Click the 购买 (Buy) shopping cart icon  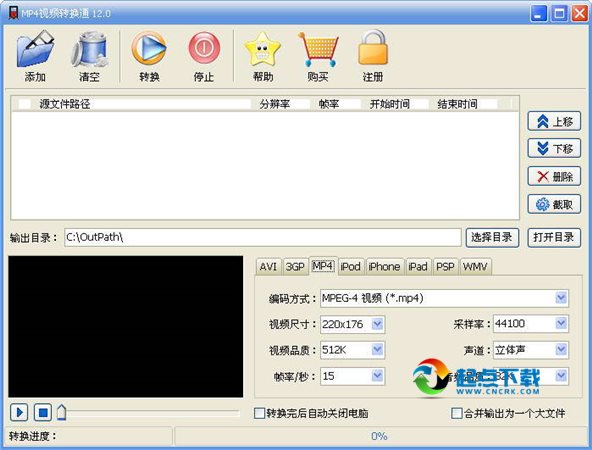(x=318, y=49)
